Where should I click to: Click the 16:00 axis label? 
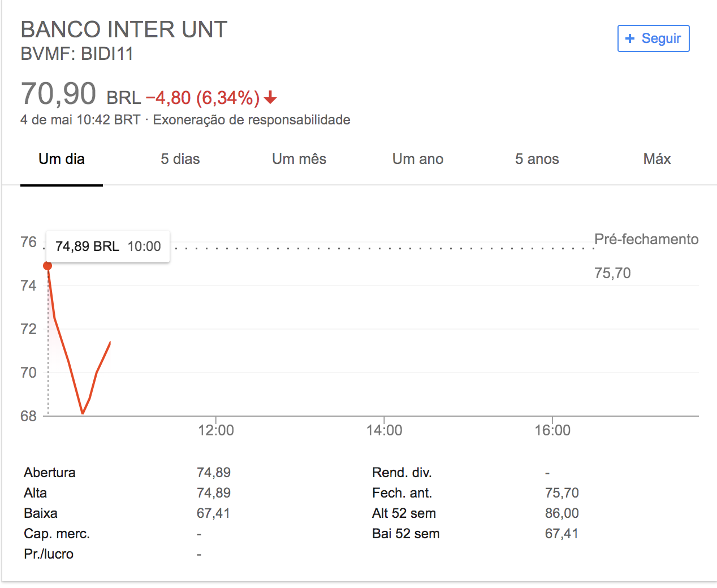point(552,430)
